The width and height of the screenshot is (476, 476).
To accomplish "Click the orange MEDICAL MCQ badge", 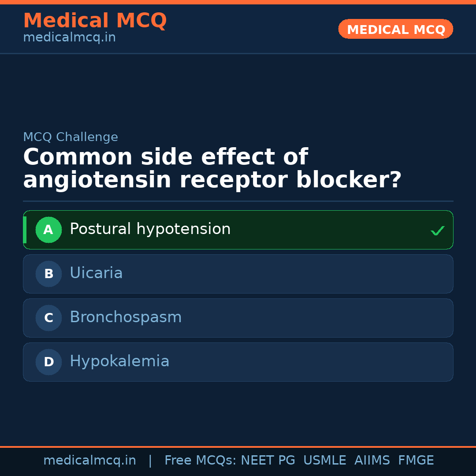I will pos(395,29).
